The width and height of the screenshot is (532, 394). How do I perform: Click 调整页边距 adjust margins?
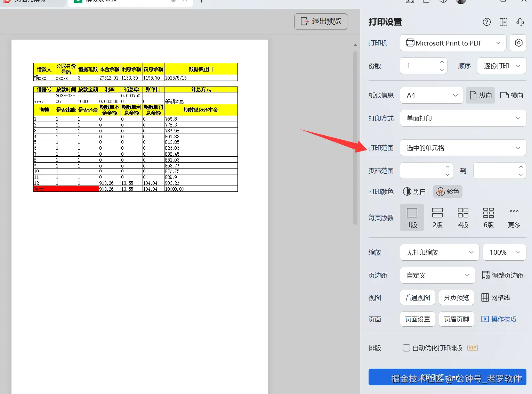click(x=502, y=275)
